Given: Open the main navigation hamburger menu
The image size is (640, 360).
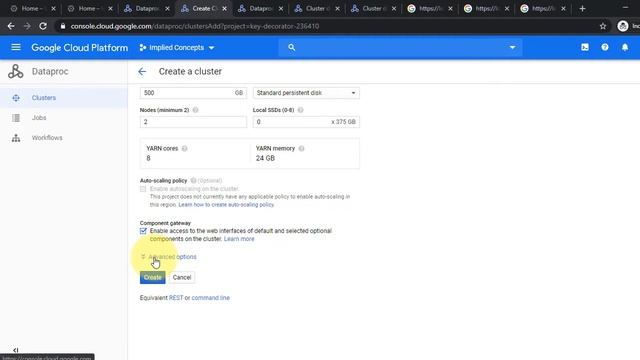Looking at the screenshot, I should (x=16, y=47).
